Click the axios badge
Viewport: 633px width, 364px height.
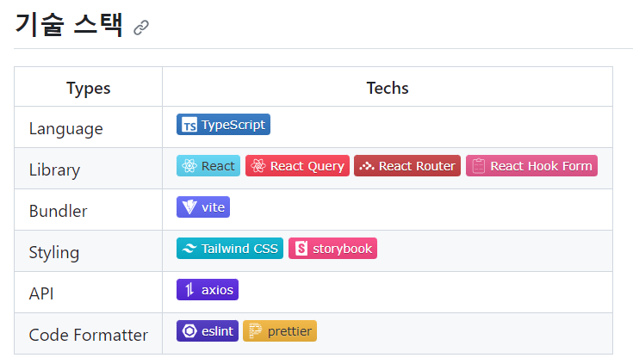tap(208, 289)
